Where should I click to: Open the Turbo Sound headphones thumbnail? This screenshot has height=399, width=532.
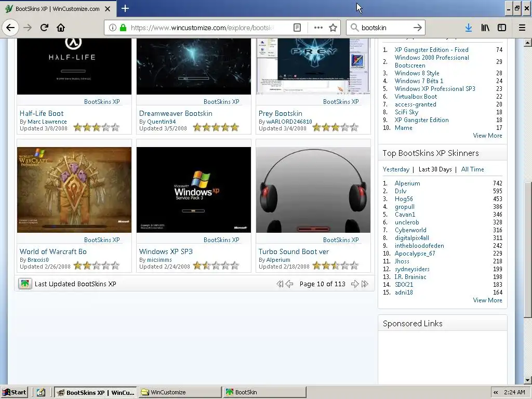[313, 190]
